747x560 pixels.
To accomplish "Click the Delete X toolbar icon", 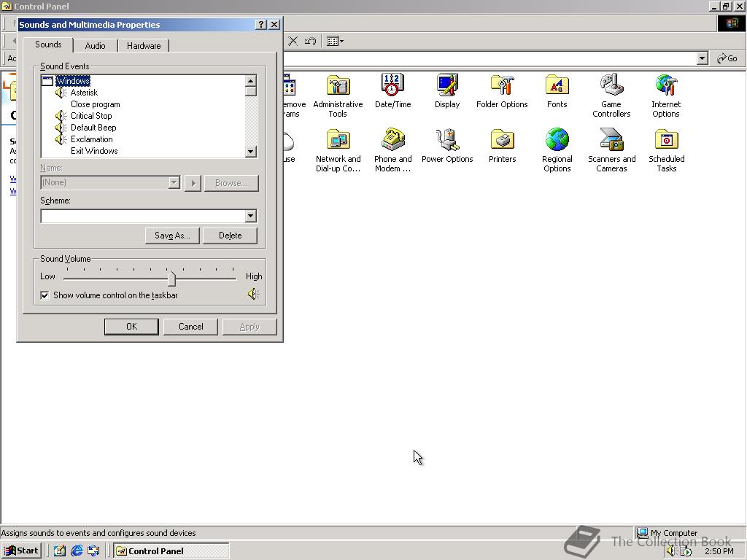I will pos(293,41).
